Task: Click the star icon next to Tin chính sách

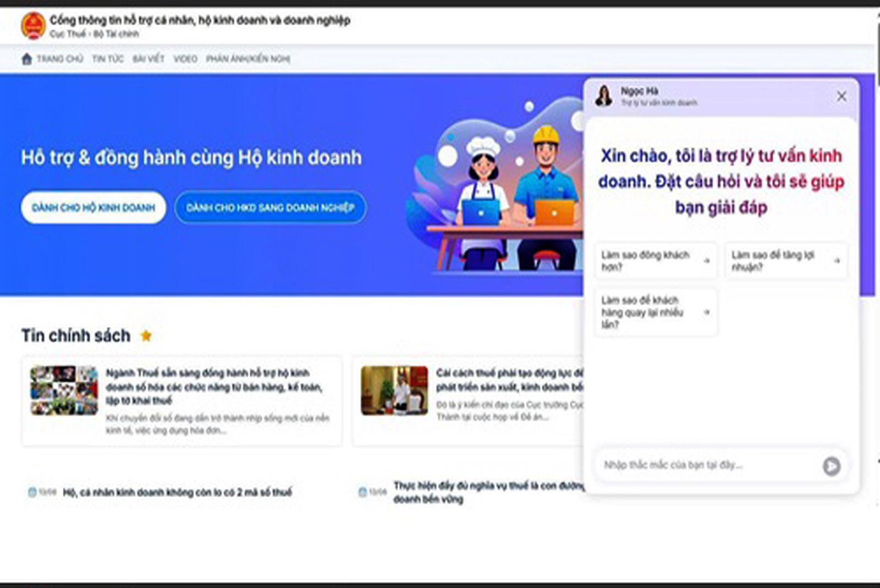Action: (x=146, y=336)
